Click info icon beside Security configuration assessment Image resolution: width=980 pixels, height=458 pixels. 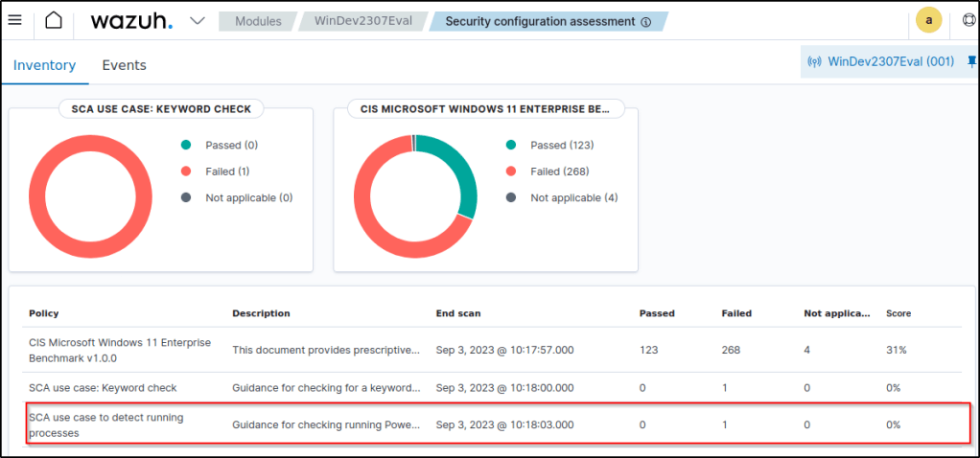(646, 22)
